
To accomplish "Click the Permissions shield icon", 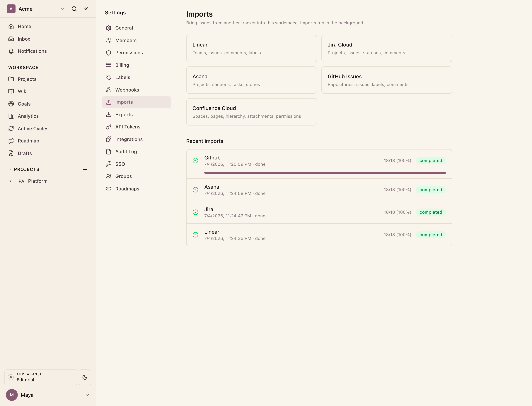I will click(109, 53).
